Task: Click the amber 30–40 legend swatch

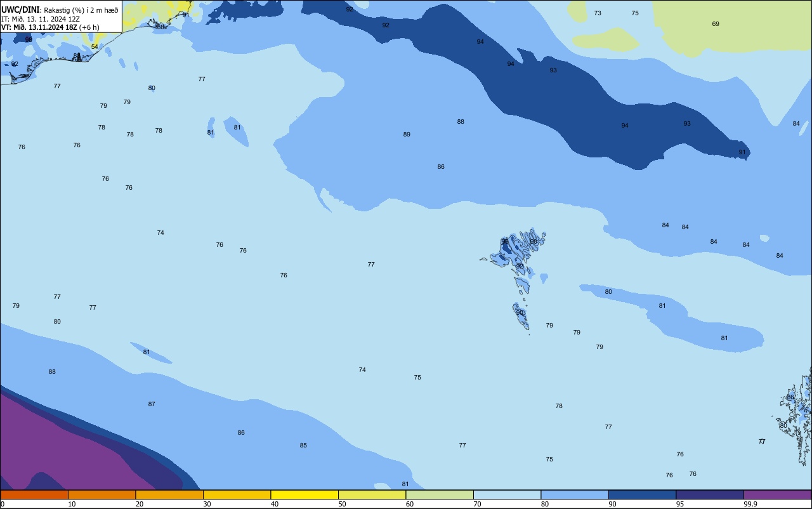Action: 237,494
